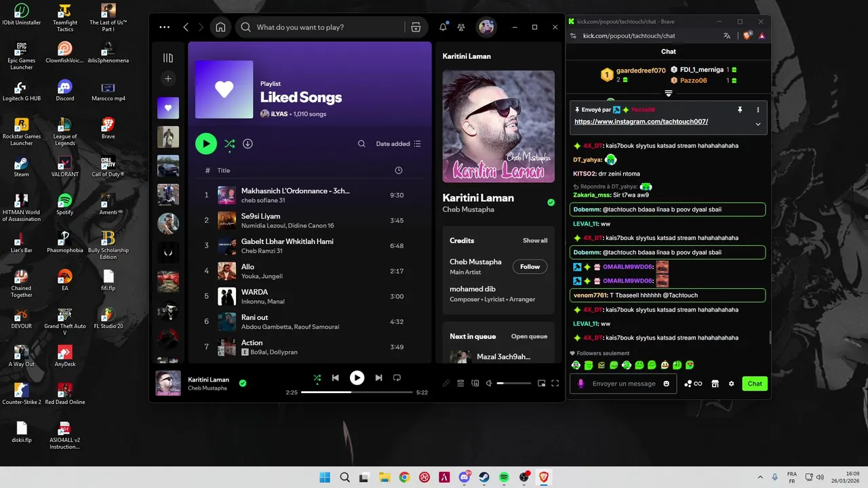Open Friend Activity icon in Spotify

[x=461, y=27]
